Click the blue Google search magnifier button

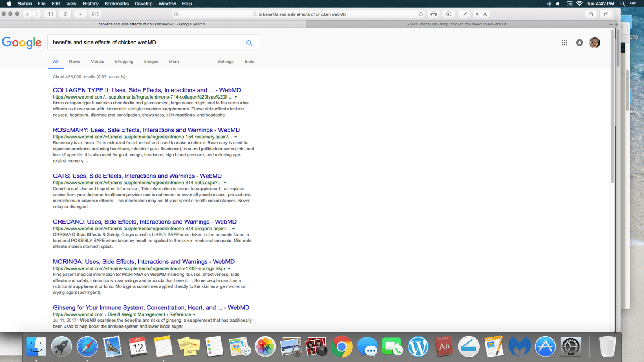249,43
